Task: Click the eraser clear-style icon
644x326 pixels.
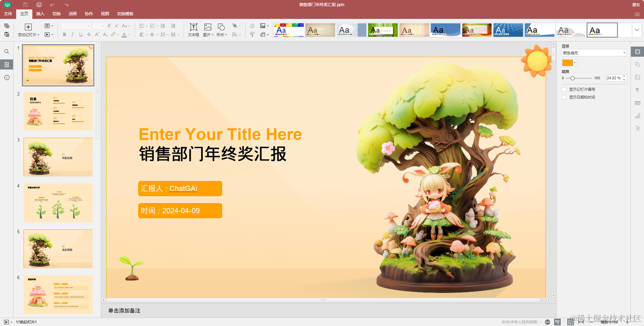Action: point(252,26)
